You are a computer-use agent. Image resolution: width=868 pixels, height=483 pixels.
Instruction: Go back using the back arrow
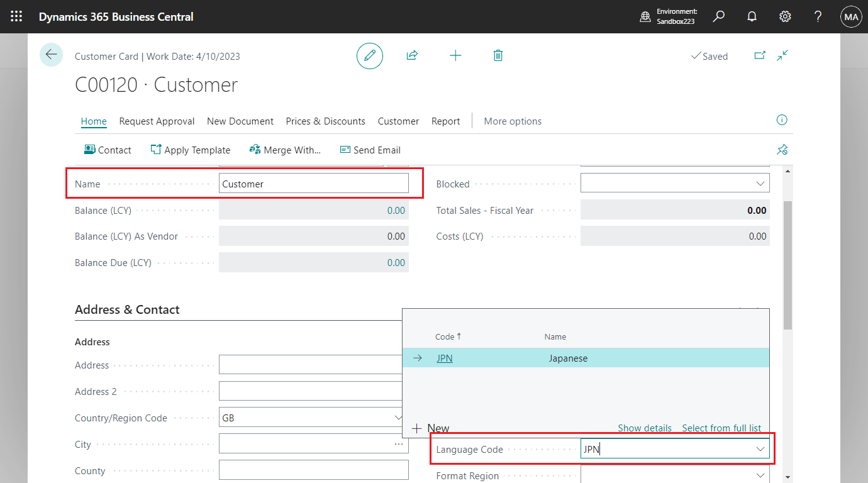click(x=51, y=55)
